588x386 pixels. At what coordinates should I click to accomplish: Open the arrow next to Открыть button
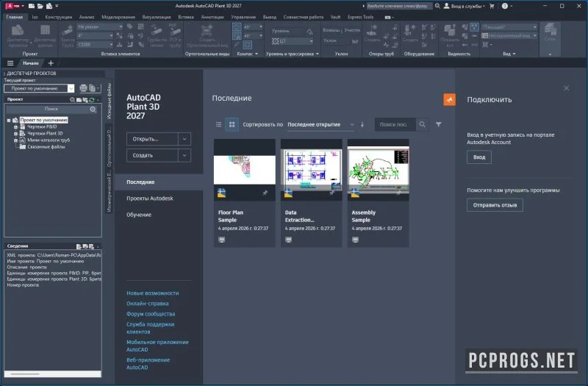pyautogui.click(x=184, y=139)
